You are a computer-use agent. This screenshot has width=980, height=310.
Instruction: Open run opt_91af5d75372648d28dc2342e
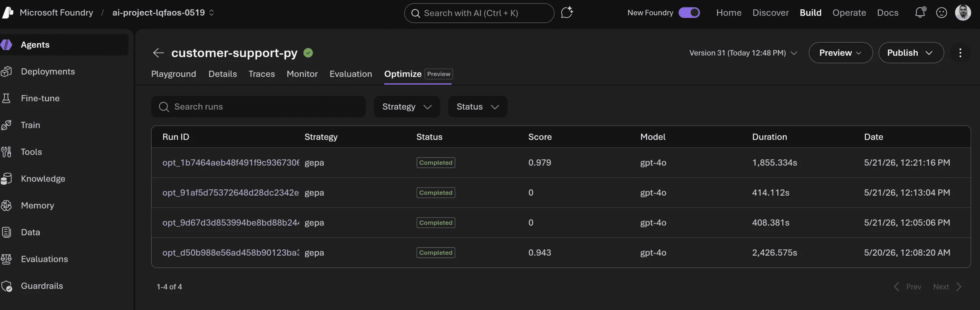230,193
